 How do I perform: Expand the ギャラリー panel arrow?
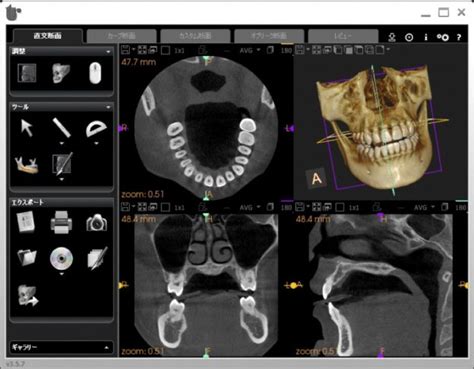tap(107, 348)
